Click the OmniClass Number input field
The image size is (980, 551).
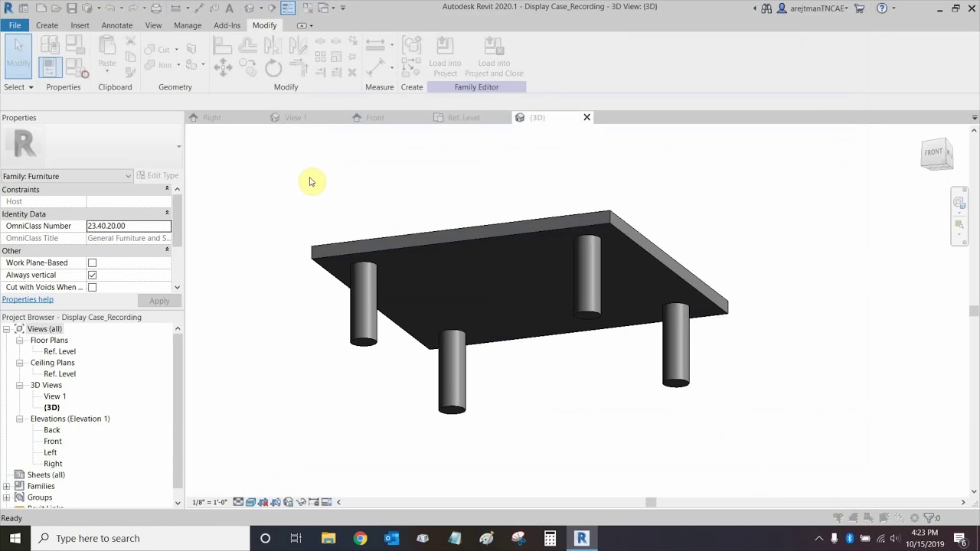129,226
